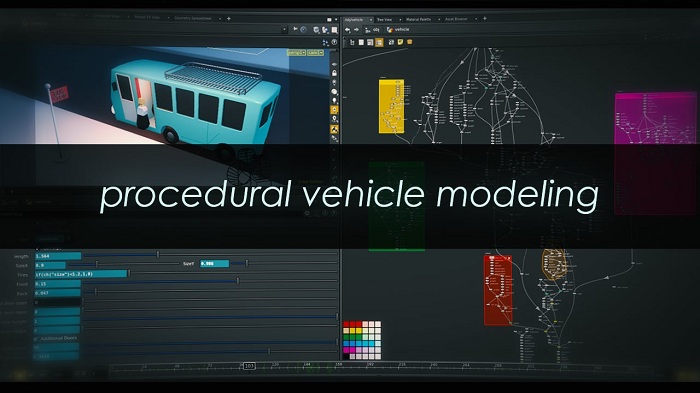The image size is (700, 393).
Task: Click the vehicle path node button
Action: click(398, 29)
